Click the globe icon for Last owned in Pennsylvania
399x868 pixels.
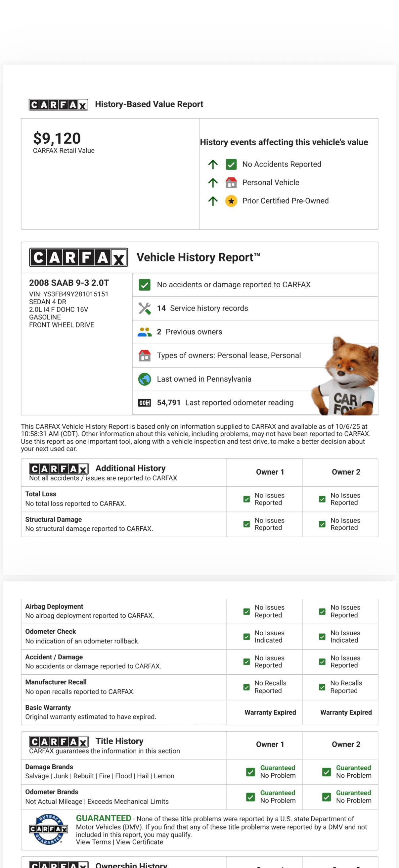pyautogui.click(x=145, y=379)
